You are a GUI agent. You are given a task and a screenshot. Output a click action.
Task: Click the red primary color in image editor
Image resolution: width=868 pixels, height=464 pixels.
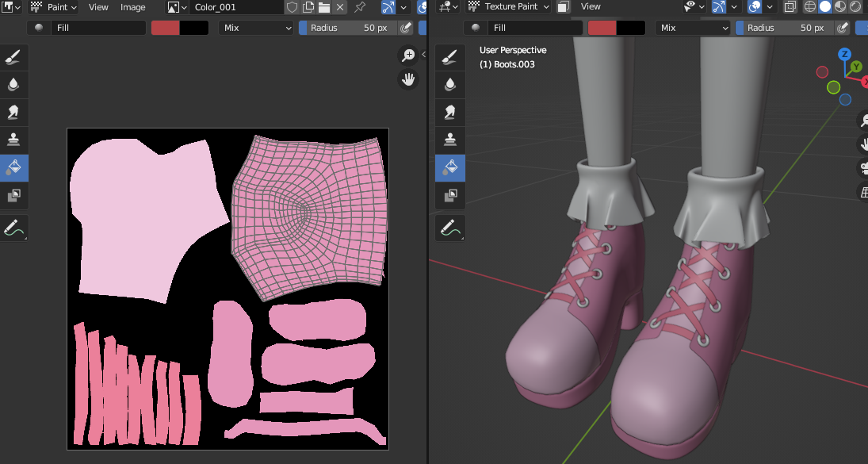166,28
